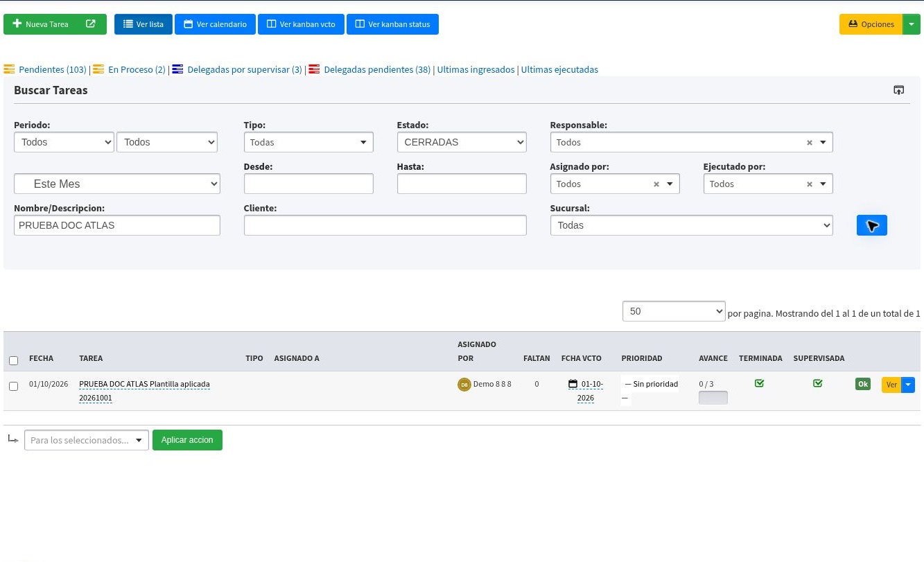This screenshot has width=924, height=562.
Task: Expand the Este Mes date range dropdown
Action: point(117,184)
